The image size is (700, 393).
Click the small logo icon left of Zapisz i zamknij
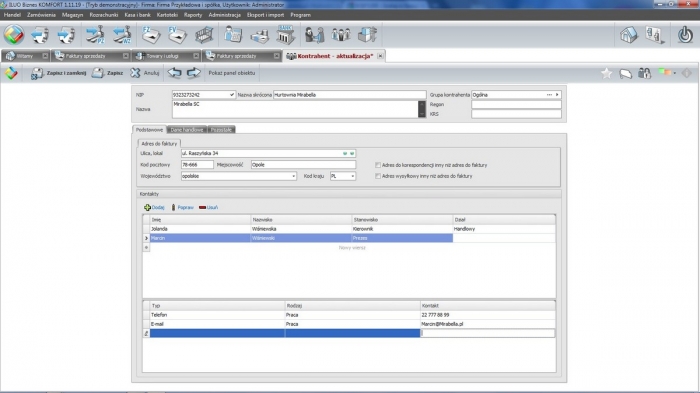(x=11, y=73)
